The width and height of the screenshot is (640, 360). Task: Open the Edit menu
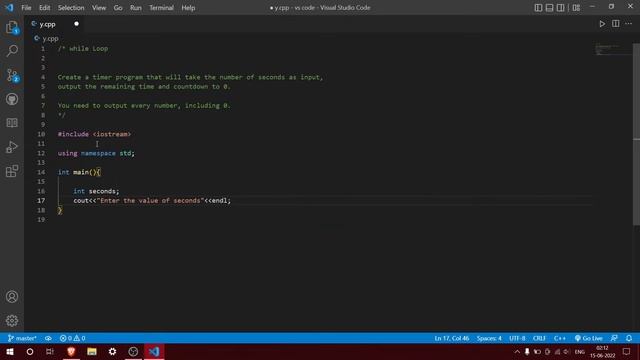click(44, 8)
